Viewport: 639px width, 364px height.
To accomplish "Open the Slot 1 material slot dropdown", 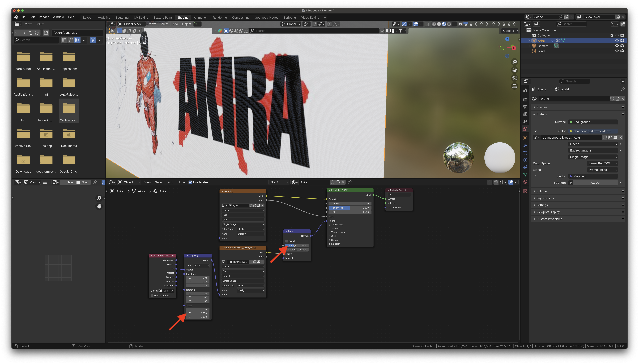I will (x=279, y=182).
